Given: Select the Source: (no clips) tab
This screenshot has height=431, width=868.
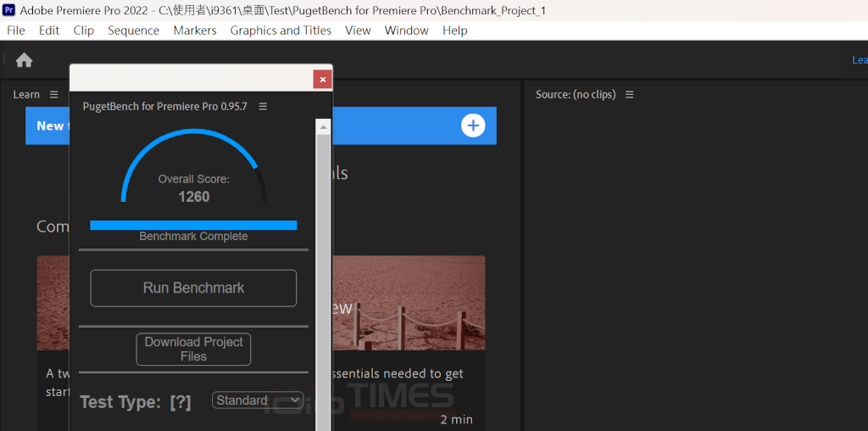Looking at the screenshot, I should [576, 95].
